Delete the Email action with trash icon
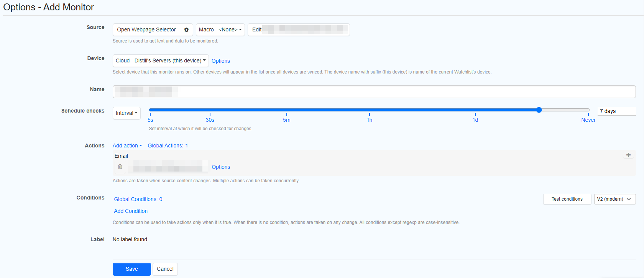The width and height of the screenshot is (644, 278). [x=120, y=167]
